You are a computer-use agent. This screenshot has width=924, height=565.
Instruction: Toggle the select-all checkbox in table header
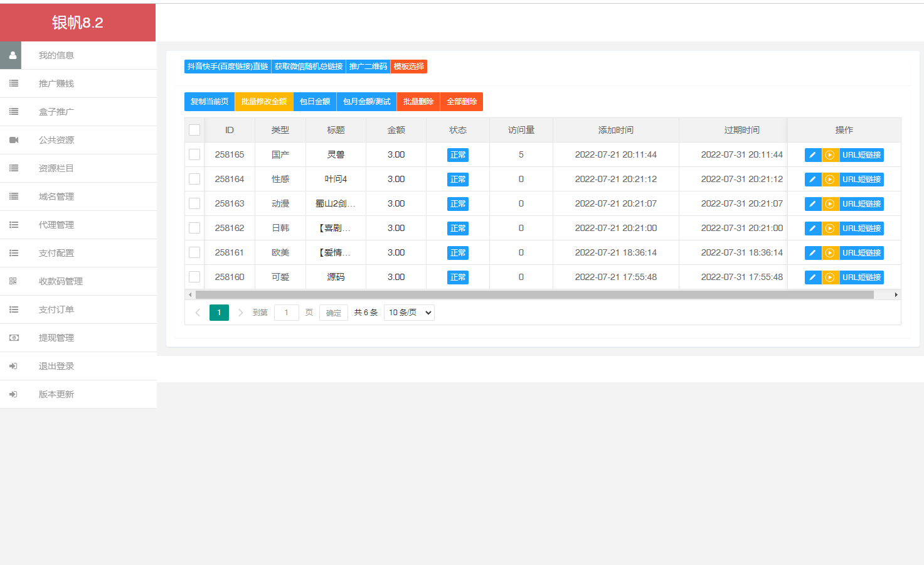point(194,130)
